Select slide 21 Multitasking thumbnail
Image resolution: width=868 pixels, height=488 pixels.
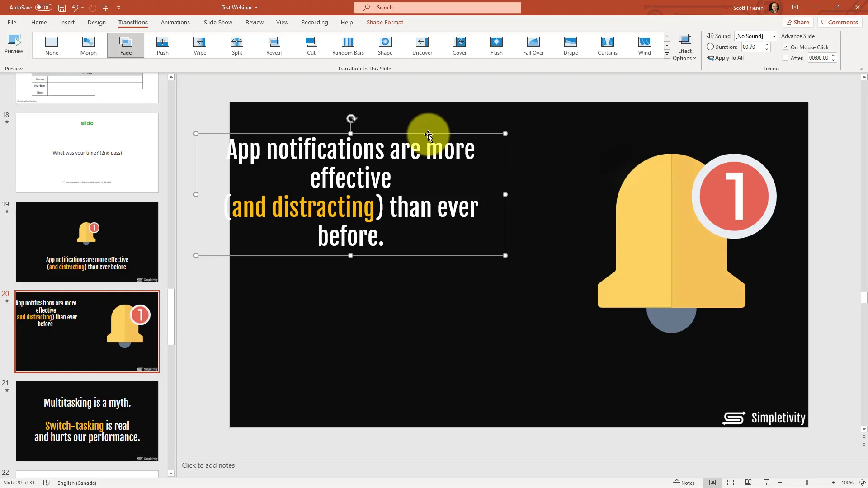(87, 421)
